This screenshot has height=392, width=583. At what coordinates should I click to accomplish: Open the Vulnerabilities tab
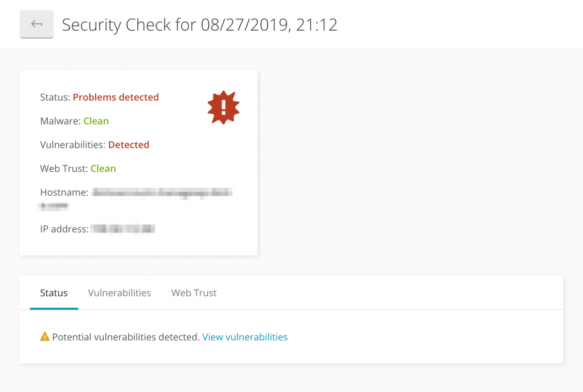120,293
